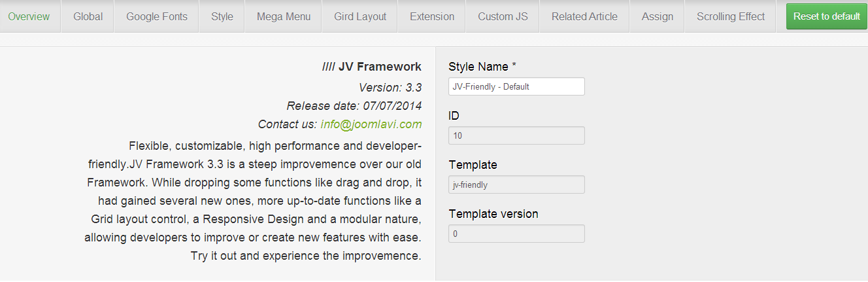
Task: Select the Style tab
Action: click(222, 16)
